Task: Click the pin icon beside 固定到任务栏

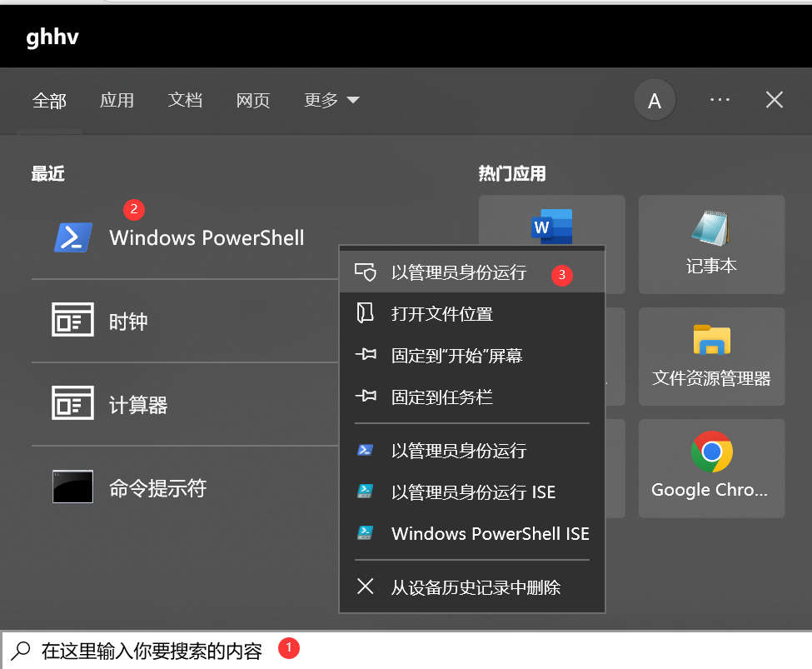Action: click(366, 396)
